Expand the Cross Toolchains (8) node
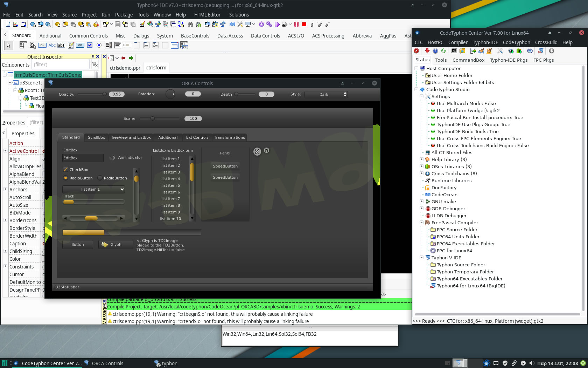Image resolution: width=588 pixels, height=368 pixels. tap(421, 173)
